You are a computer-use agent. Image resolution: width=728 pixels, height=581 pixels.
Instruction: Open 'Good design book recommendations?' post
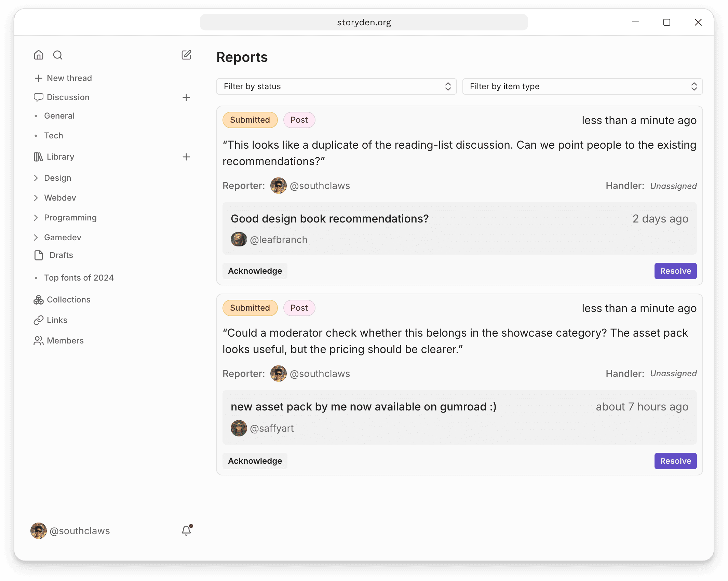(x=330, y=219)
